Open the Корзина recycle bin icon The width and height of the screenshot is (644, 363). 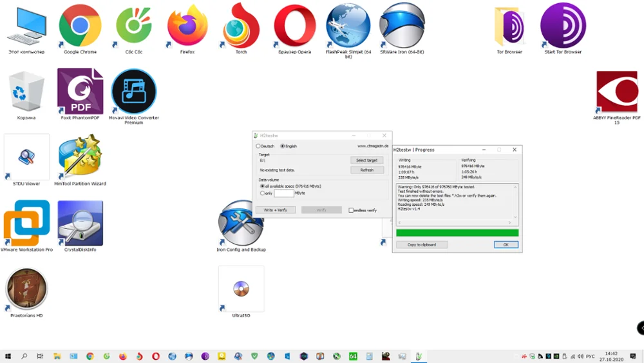pyautogui.click(x=26, y=95)
